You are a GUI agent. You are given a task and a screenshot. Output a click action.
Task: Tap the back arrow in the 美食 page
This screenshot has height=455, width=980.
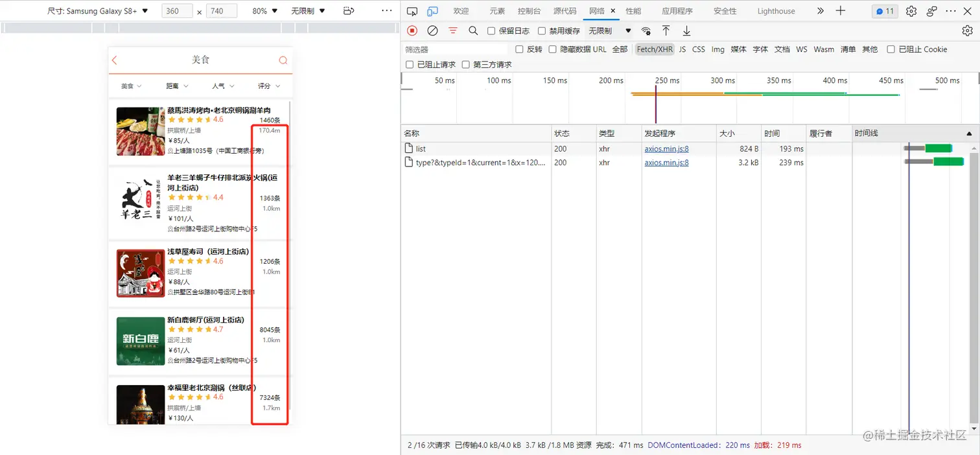115,60
